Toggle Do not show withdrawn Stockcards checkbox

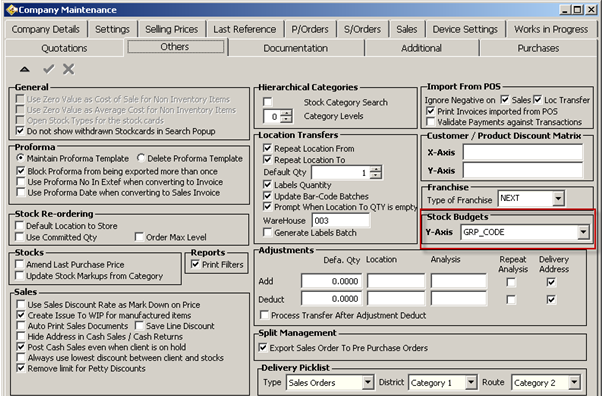click(20, 131)
